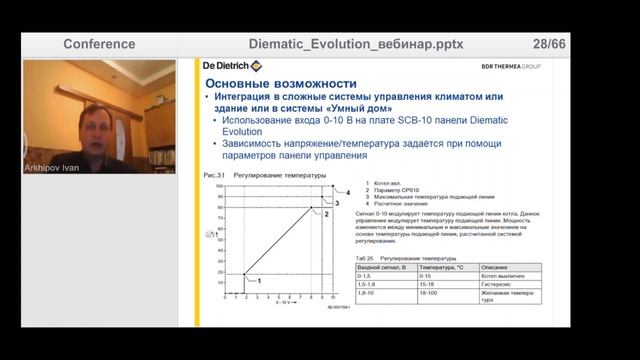
Task: Click the Таб.25 Регулирование температуры caption
Action: click(406, 258)
